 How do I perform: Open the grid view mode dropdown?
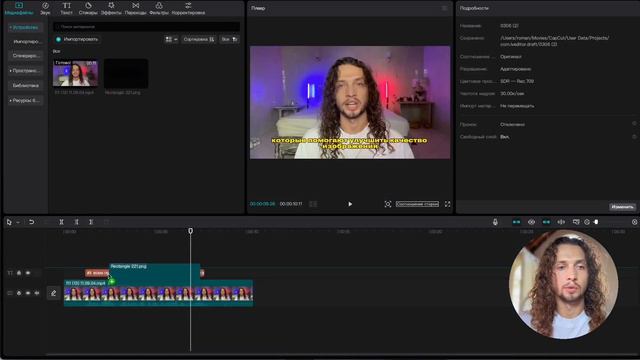(171, 39)
